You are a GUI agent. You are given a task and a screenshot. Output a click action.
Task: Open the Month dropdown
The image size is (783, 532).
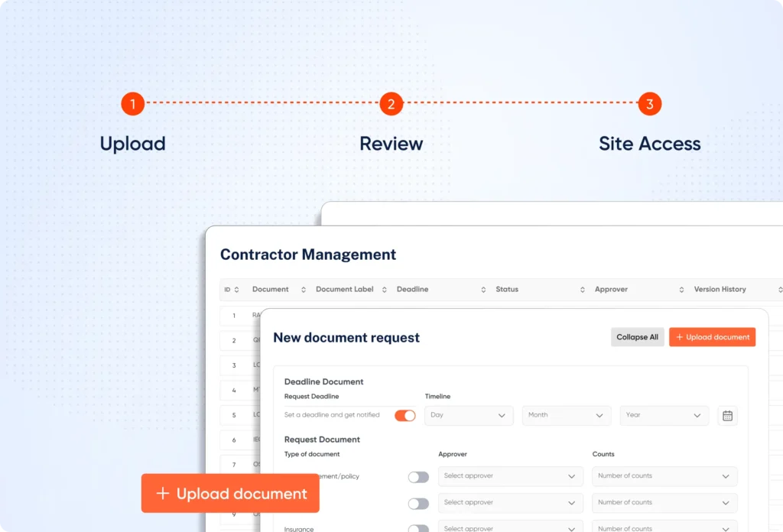point(566,415)
